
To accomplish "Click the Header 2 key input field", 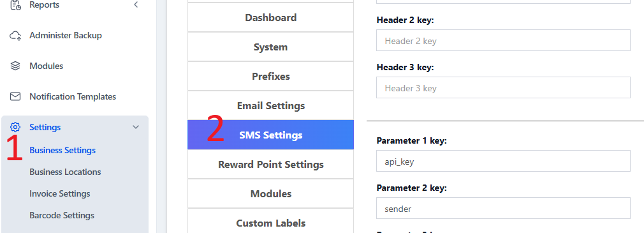I will pos(503,40).
